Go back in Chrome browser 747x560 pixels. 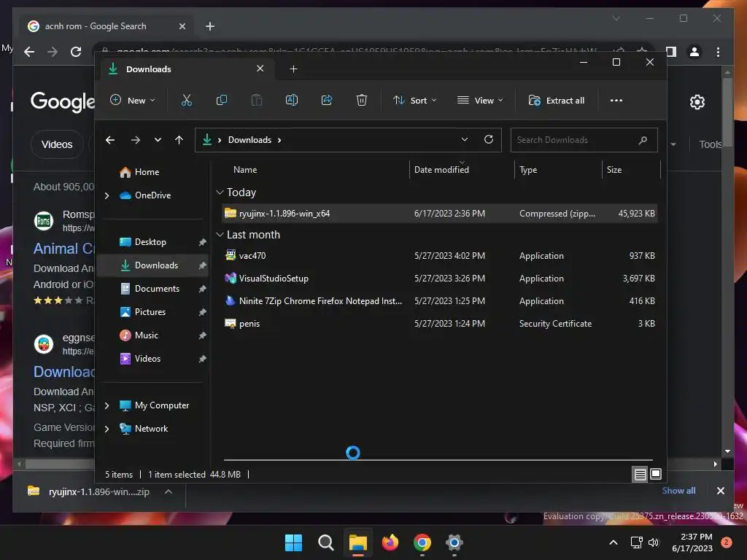click(29, 52)
